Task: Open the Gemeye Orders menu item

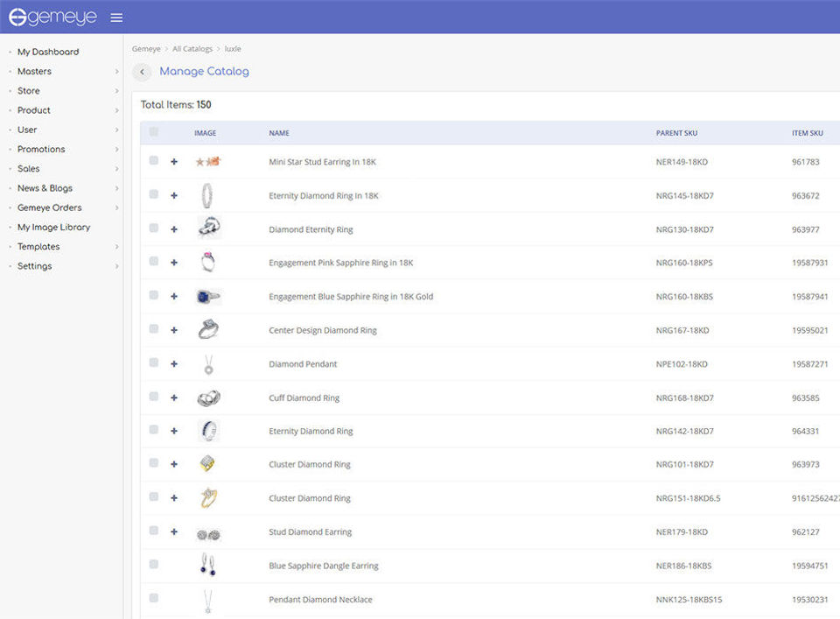Action: (x=49, y=208)
